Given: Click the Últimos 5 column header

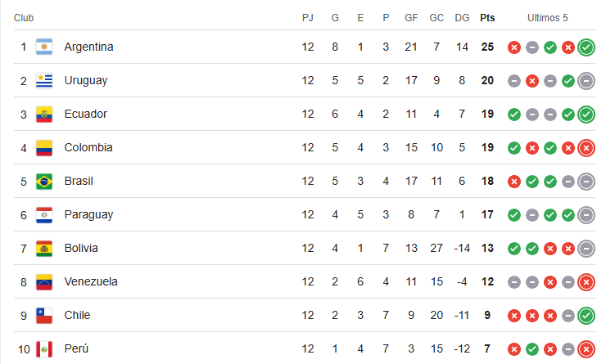Looking at the screenshot, I should click(547, 18).
